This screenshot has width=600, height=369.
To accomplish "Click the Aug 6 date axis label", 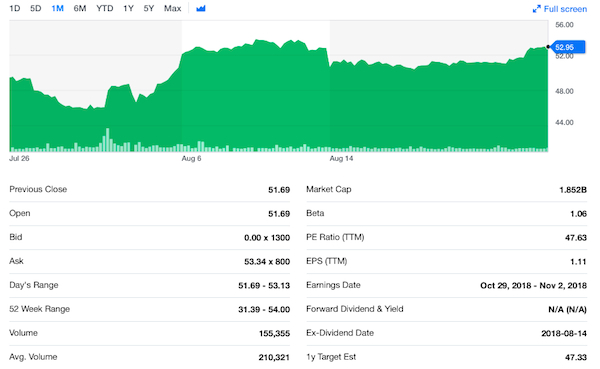I will tap(191, 158).
